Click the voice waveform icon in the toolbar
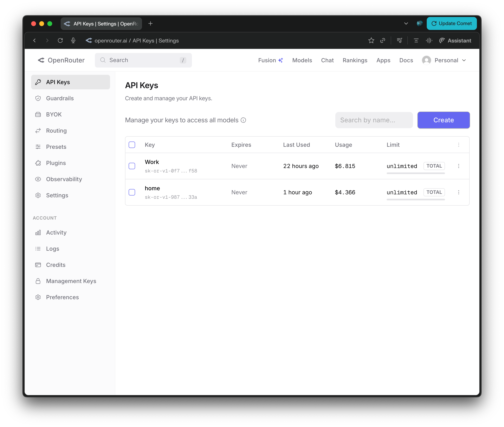504x427 pixels. pyautogui.click(x=429, y=40)
